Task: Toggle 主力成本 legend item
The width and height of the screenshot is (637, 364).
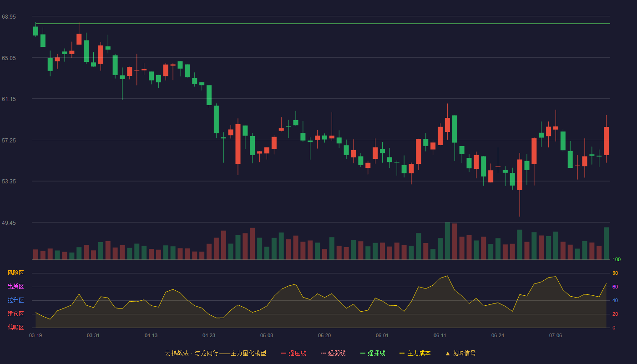Action: tap(415, 353)
